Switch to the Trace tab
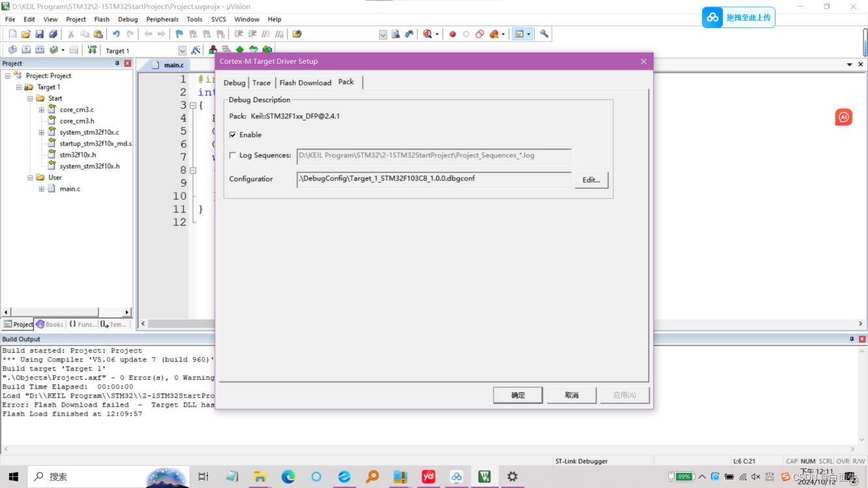 pos(261,83)
